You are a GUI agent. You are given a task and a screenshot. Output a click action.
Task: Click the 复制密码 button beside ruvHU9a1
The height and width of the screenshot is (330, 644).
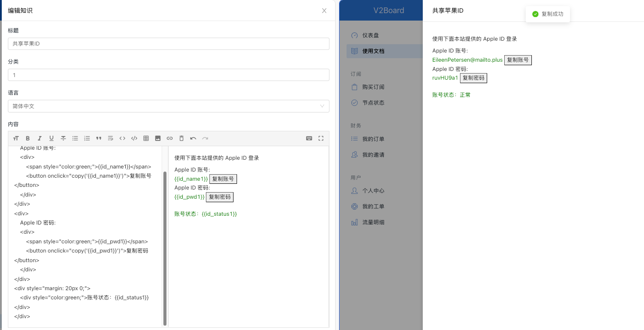[x=473, y=78]
